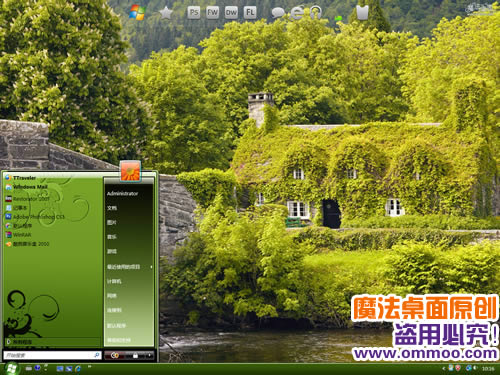Launch Dreamweaver from the DW dock icon

pos(231,13)
